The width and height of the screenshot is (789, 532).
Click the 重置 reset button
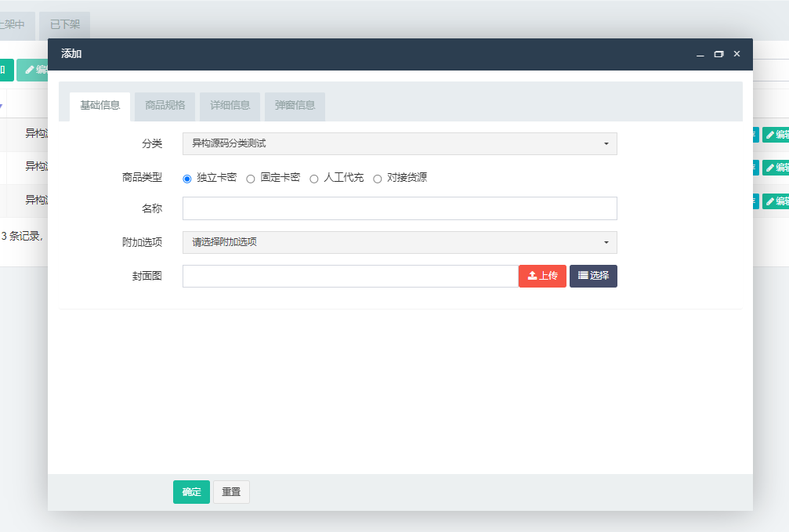231,491
